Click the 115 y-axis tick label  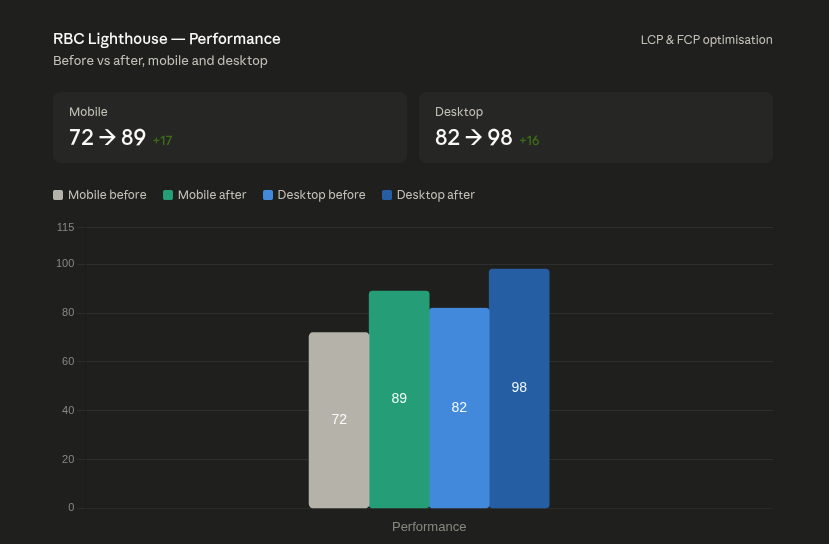click(x=66, y=227)
